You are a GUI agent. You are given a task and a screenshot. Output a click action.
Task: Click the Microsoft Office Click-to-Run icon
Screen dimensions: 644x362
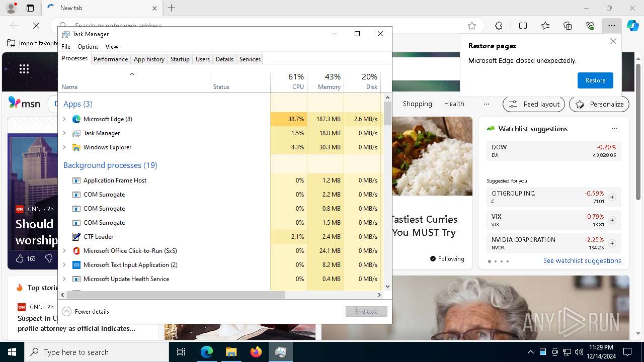tap(76, 251)
